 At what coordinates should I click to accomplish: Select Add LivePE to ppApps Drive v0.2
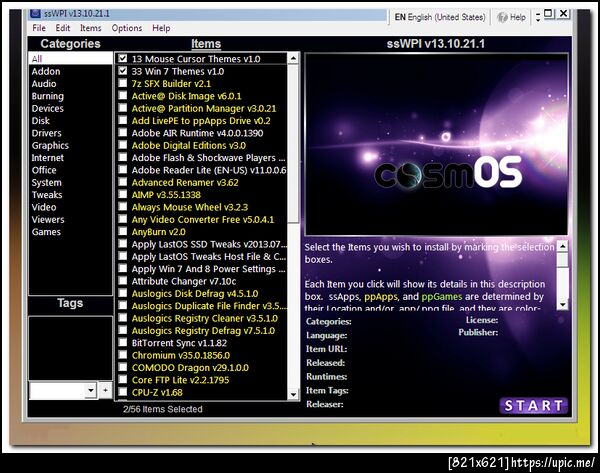click(201, 121)
